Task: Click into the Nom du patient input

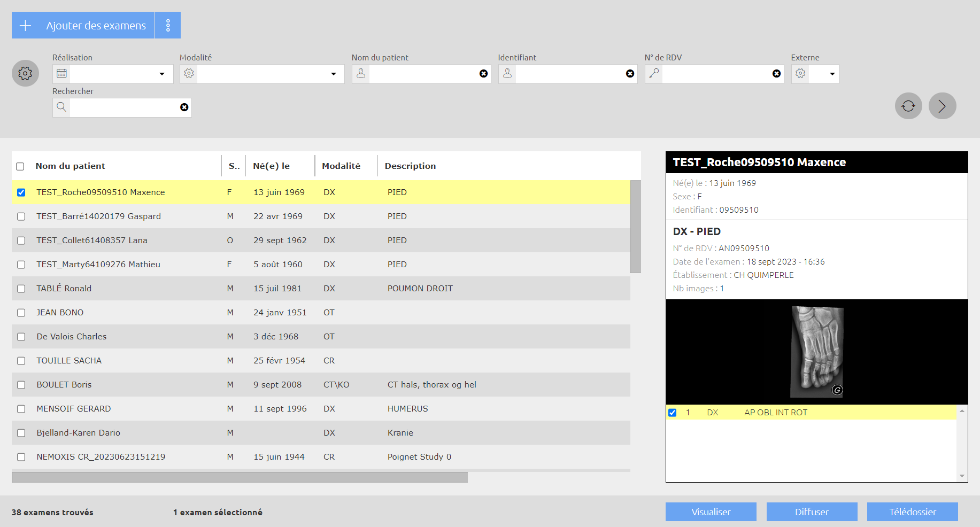Action: (423, 74)
